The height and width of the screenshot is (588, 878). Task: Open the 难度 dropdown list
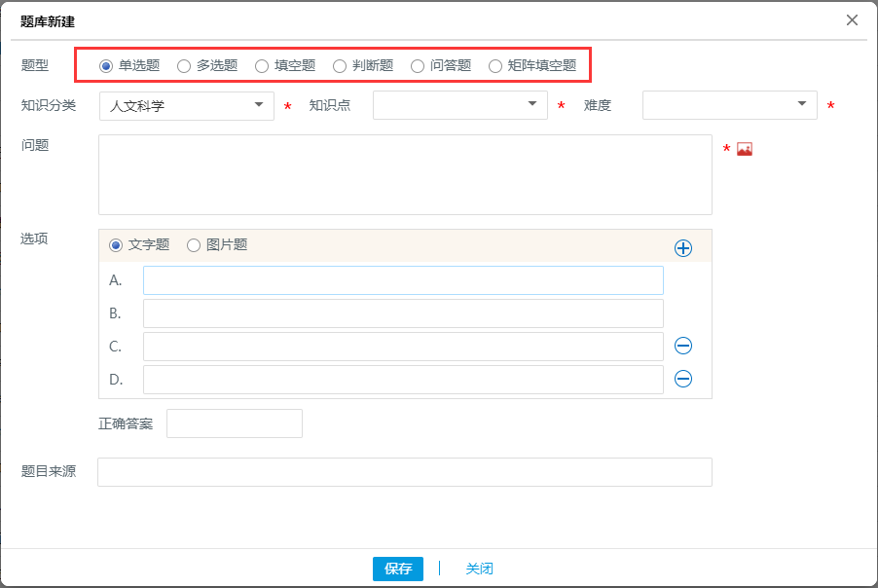[x=729, y=105]
